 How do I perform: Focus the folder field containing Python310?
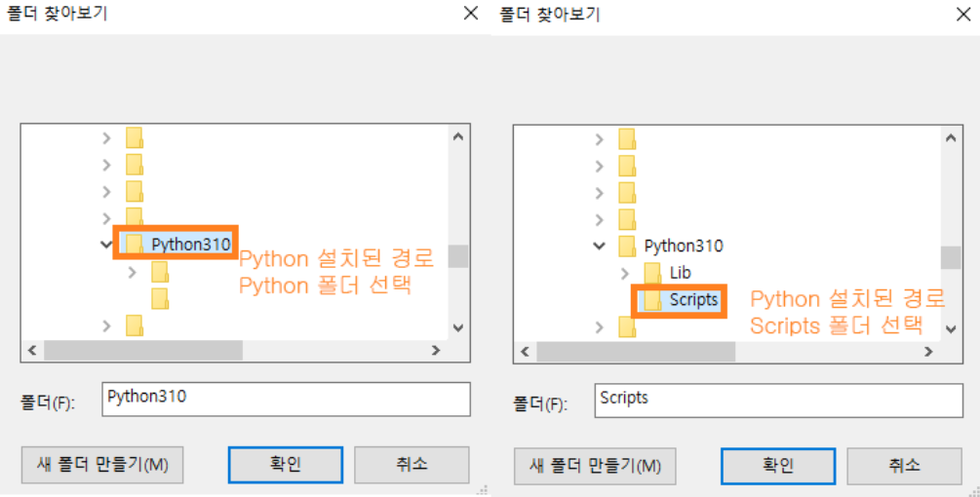tap(287, 399)
